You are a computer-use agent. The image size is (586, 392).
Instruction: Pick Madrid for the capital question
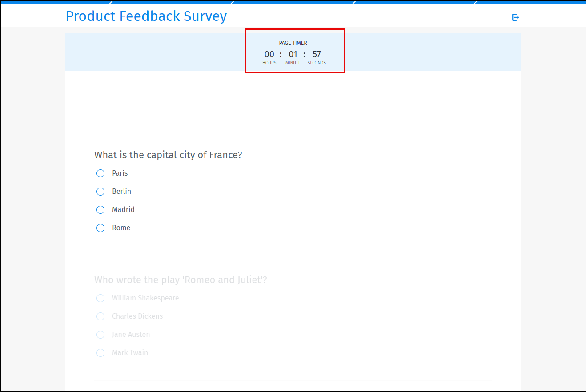[x=100, y=209]
